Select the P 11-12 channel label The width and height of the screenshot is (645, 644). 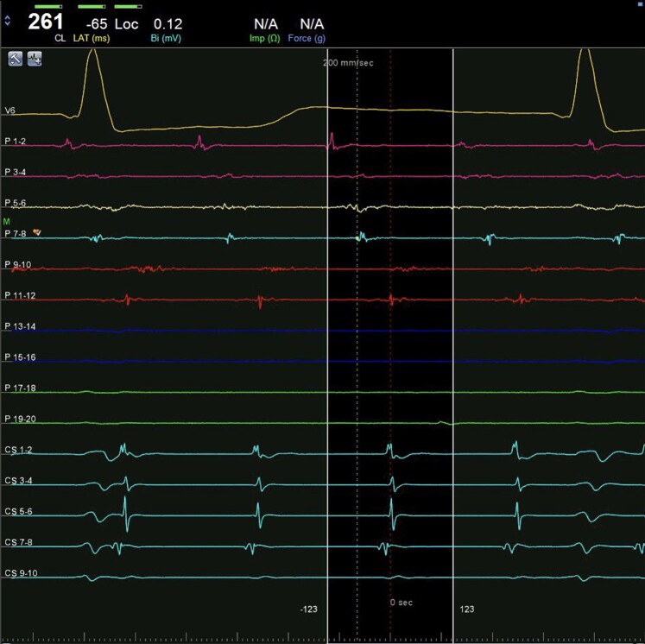click(20, 295)
